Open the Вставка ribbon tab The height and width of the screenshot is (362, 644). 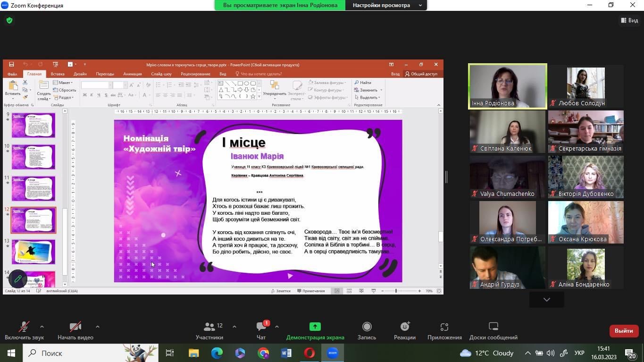tap(58, 74)
